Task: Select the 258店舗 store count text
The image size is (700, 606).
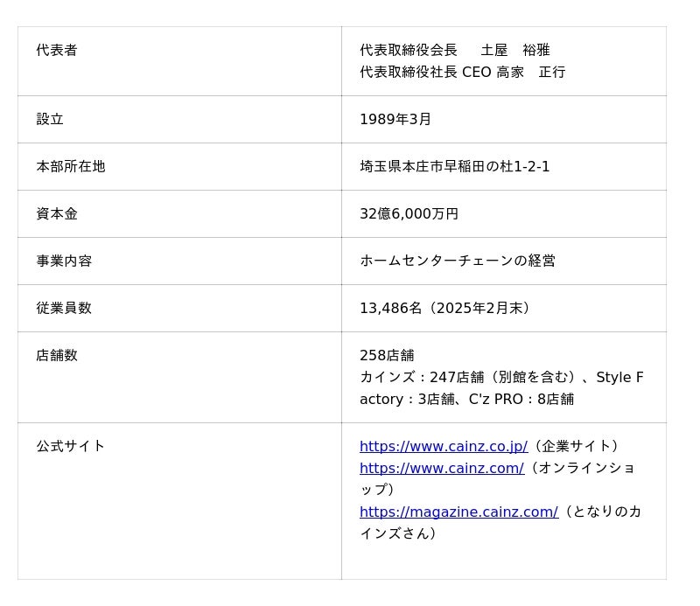Action: [387, 355]
